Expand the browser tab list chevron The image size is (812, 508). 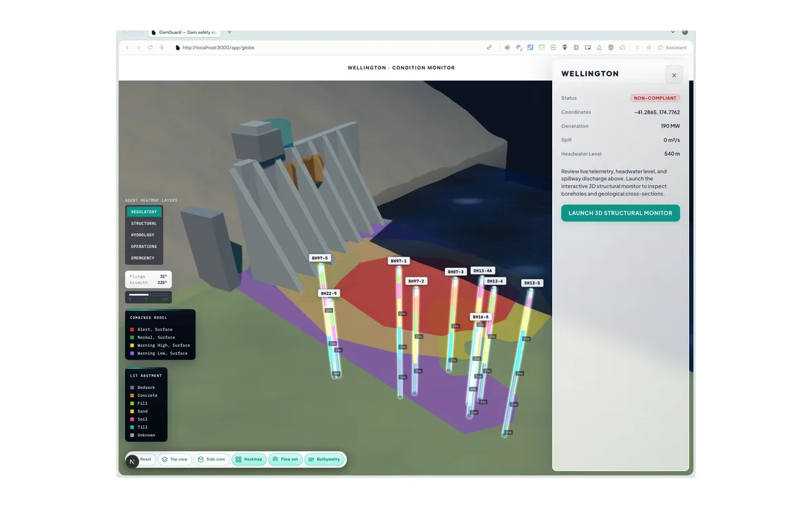673,32
